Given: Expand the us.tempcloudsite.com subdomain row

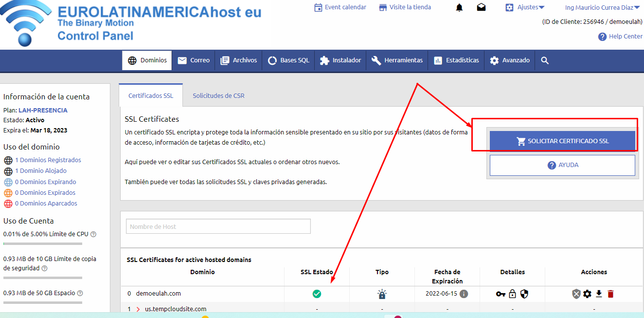Looking at the screenshot, I should tap(138, 309).
